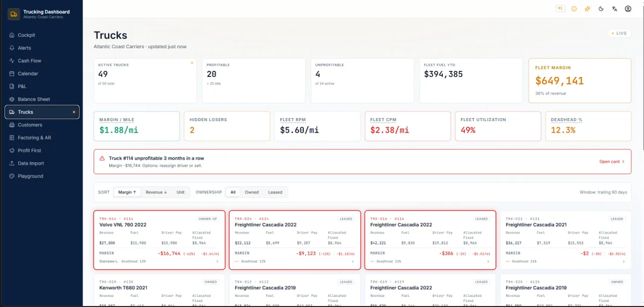The height and width of the screenshot is (307, 644).
Task: Click the Factoring & AR document icon
Action: pos(12,138)
